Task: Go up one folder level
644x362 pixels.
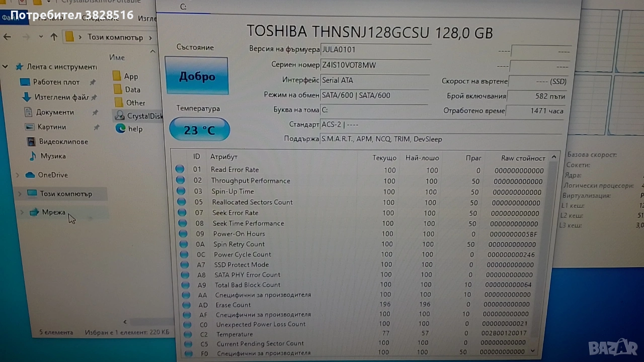Action: [x=54, y=37]
